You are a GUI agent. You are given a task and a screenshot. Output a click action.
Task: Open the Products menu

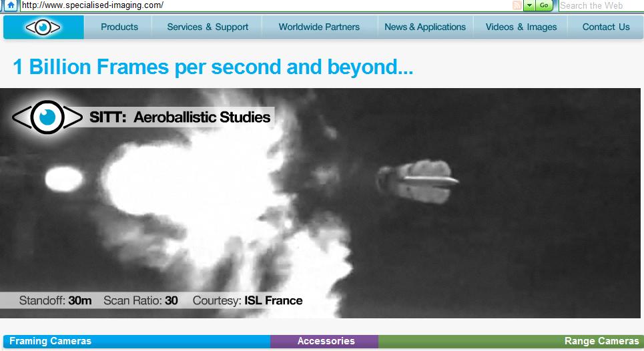point(119,27)
